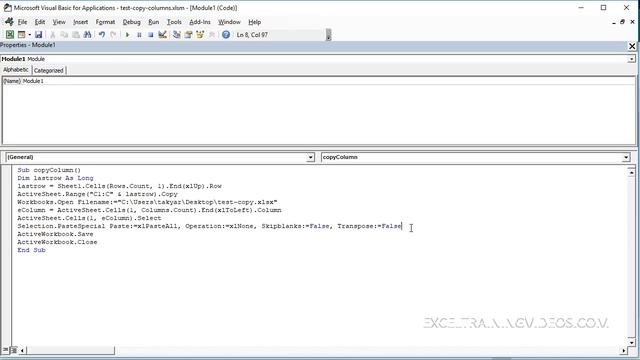The width and height of the screenshot is (640, 360).
Task: Click the toolbar options overflow handle
Action: coord(329,35)
